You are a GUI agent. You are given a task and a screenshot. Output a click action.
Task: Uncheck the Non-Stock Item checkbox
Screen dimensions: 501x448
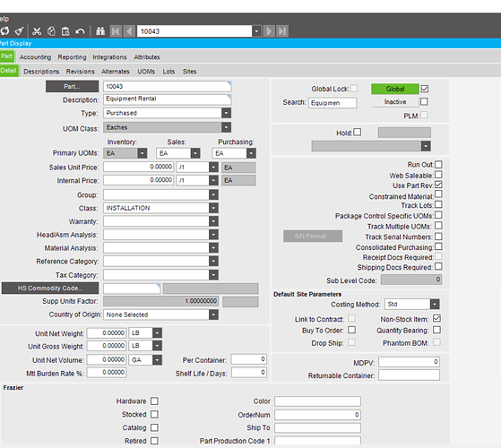(x=436, y=318)
